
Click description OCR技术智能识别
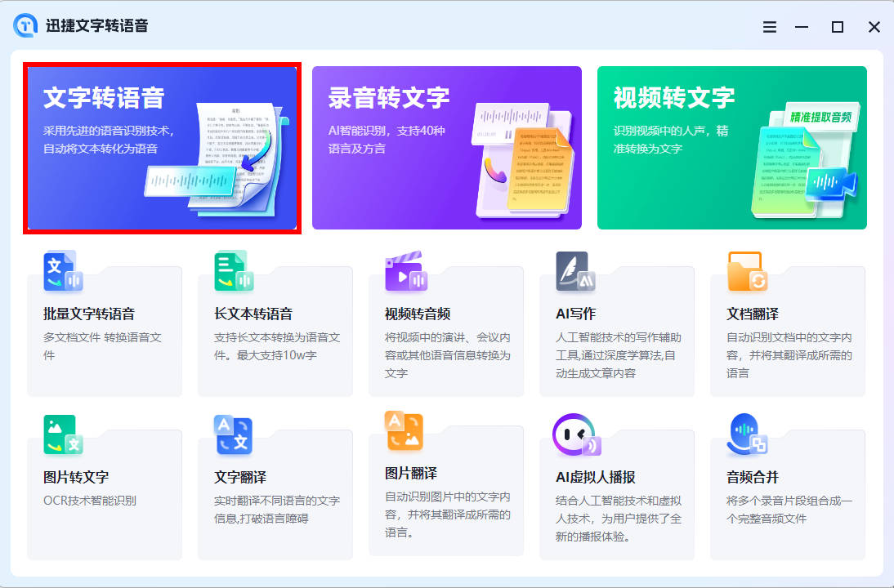90,501
